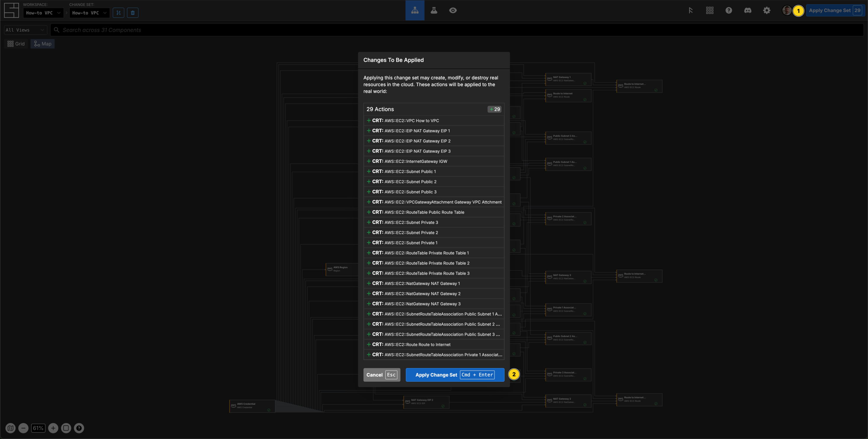Open the How-to VPC workspace dropdown
This screenshot has height=439, width=868.
click(x=43, y=13)
